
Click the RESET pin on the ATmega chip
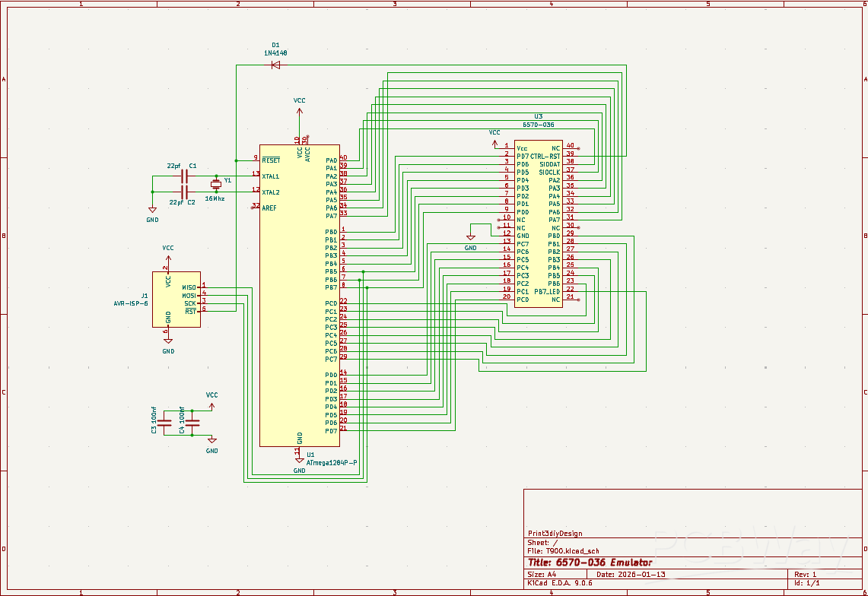coord(271,160)
